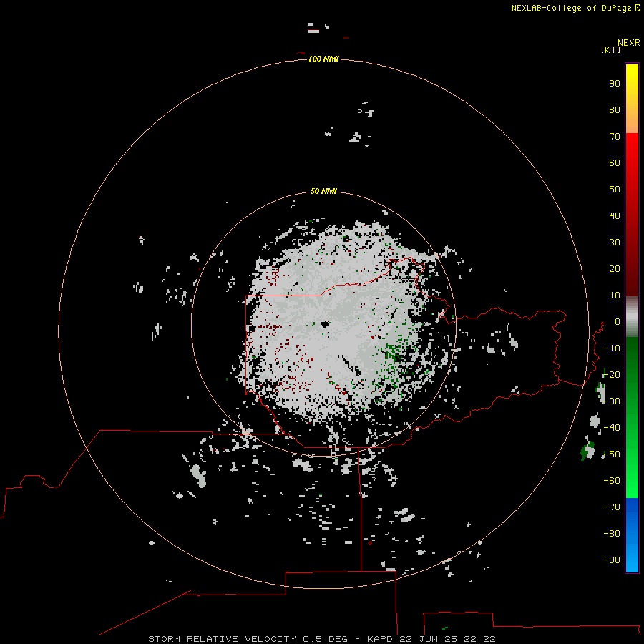Click the KT units label above color scale

pos(611,49)
